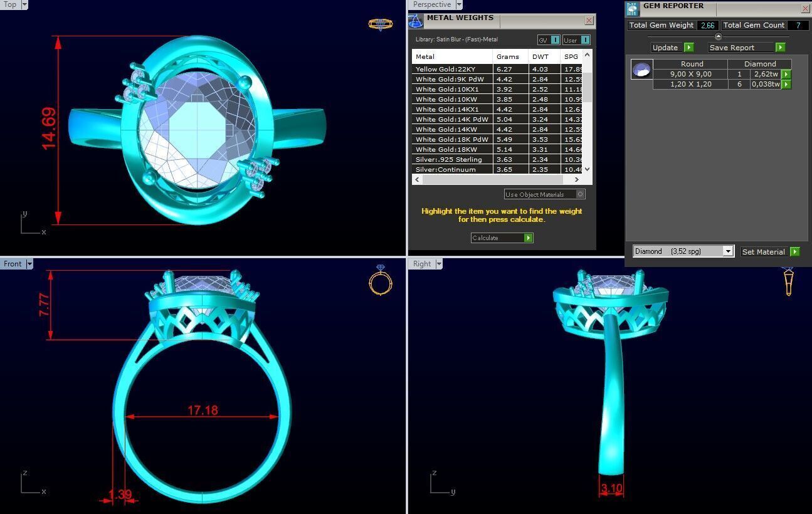Select the White Gold:9K PdW row
The height and width of the screenshot is (514, 812).
[x=497, y=79]
